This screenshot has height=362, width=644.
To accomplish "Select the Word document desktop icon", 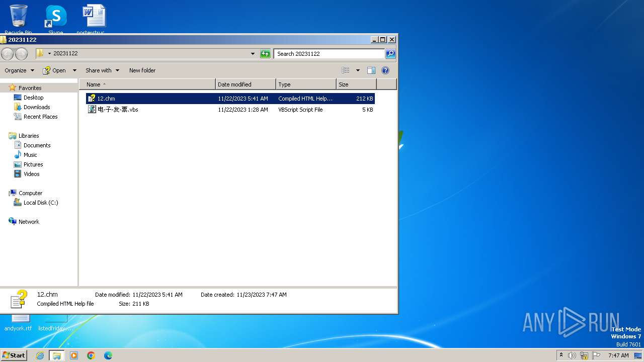I will (x=94, y=19).
